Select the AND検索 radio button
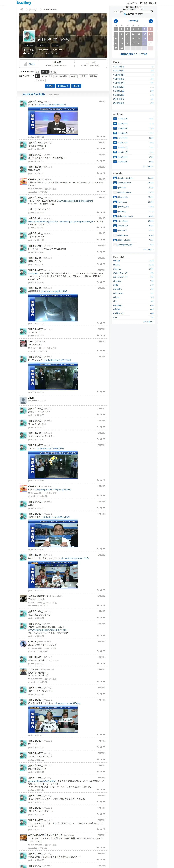Screen dimensions: 174x868 (125, 14)
